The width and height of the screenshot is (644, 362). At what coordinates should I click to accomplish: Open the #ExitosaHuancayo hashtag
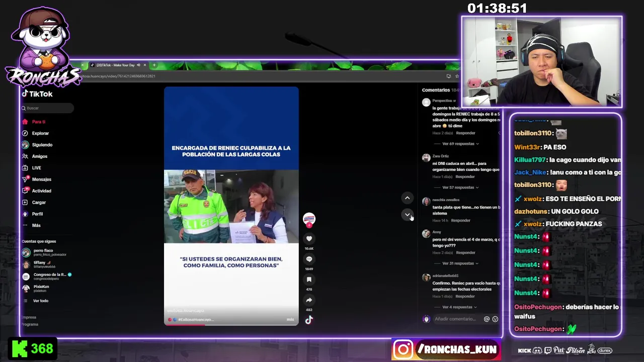point(196,320)
